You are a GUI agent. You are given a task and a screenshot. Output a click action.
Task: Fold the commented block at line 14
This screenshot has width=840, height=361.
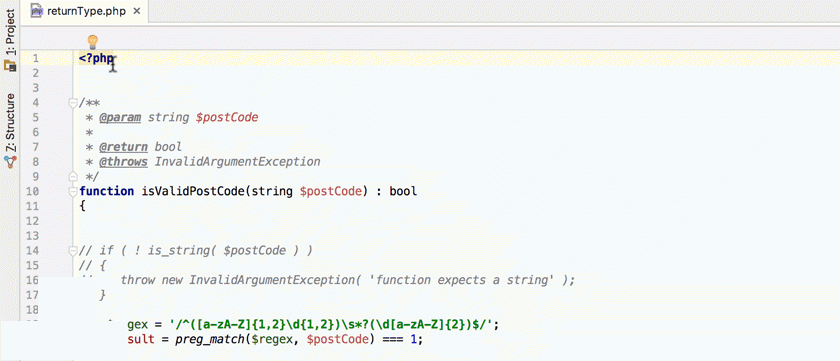(73, 250)
